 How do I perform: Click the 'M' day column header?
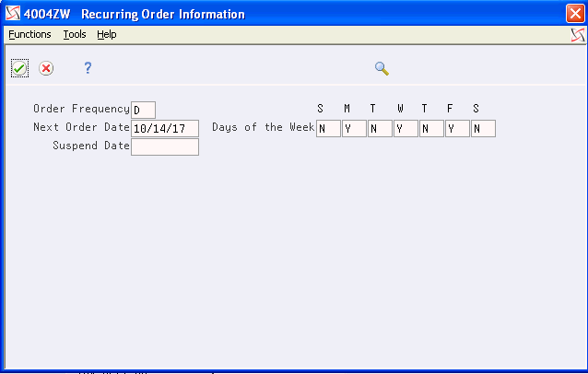pyautogui.click(x=347, y=109)
